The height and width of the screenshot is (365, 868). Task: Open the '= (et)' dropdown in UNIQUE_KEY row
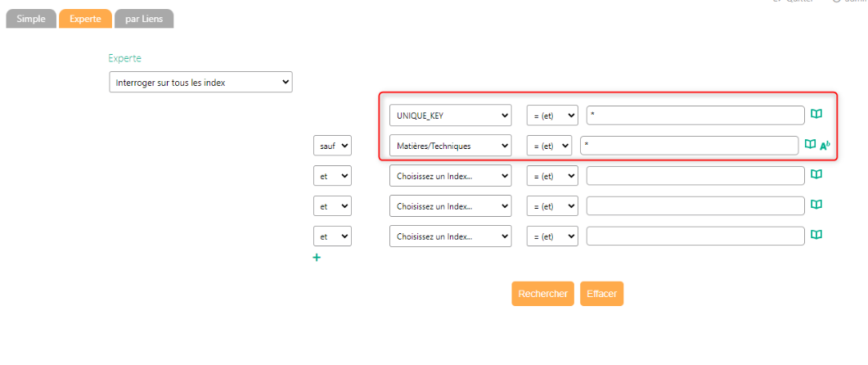click(551, 115)
